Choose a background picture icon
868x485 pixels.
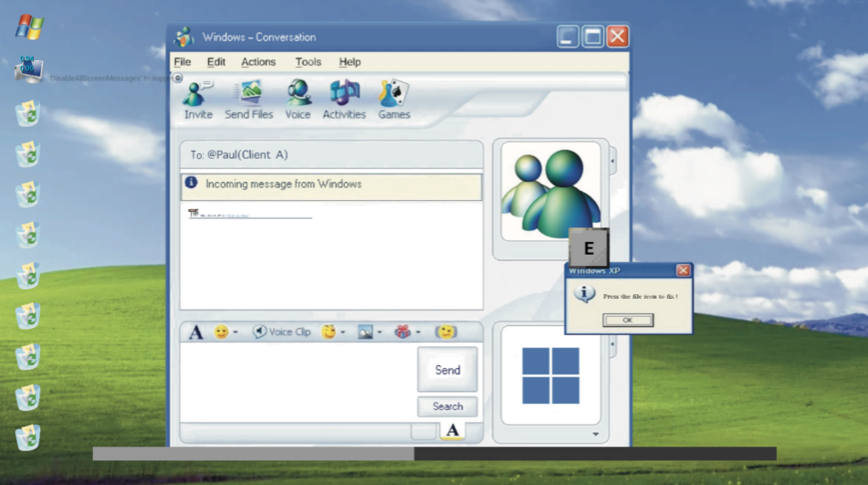point(365,332)
